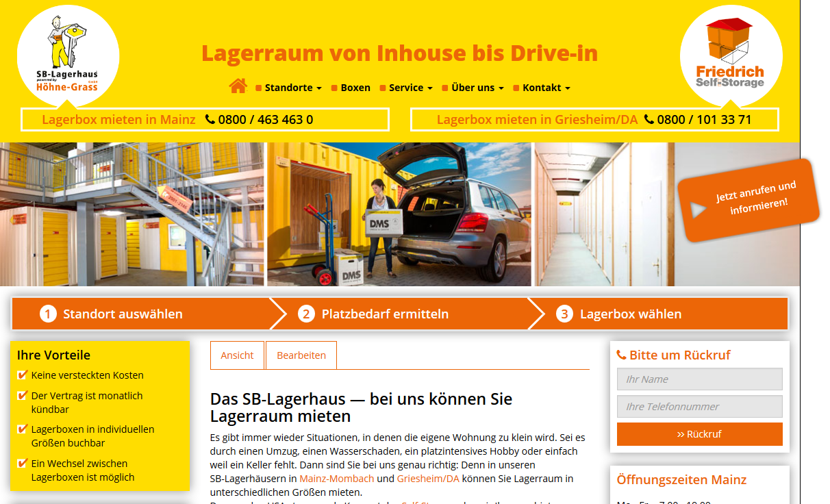Image resolution: width=830 pixels, height=504 pixels.
Task: Click the woman loading car photo
Action: pos(399,214)
